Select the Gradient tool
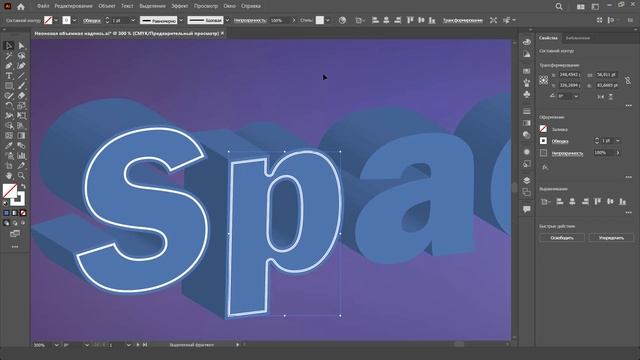640x360 pixels. point(21,136)
